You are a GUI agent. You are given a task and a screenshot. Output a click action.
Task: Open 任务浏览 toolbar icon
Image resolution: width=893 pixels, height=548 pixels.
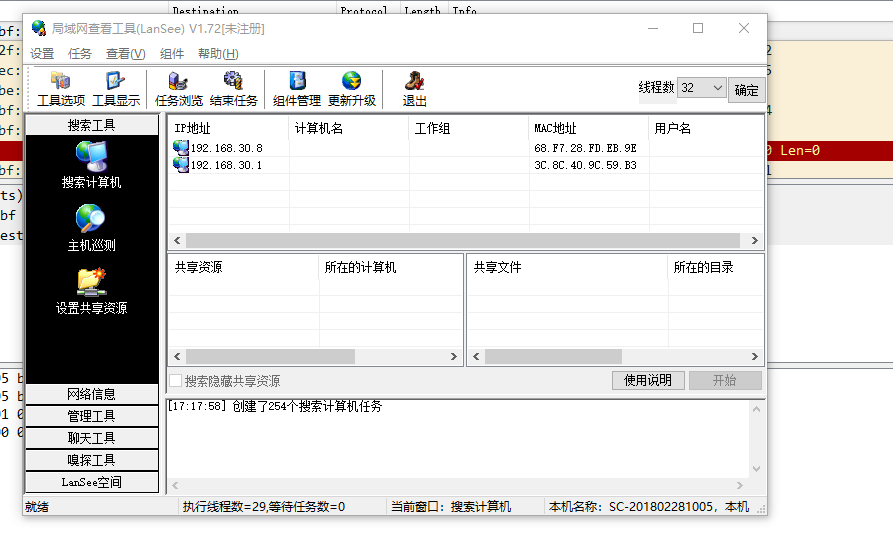click(179, 89)
